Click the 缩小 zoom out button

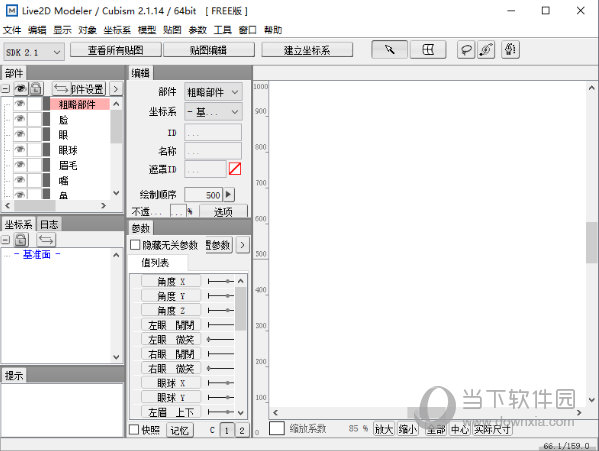click(408, 429)
